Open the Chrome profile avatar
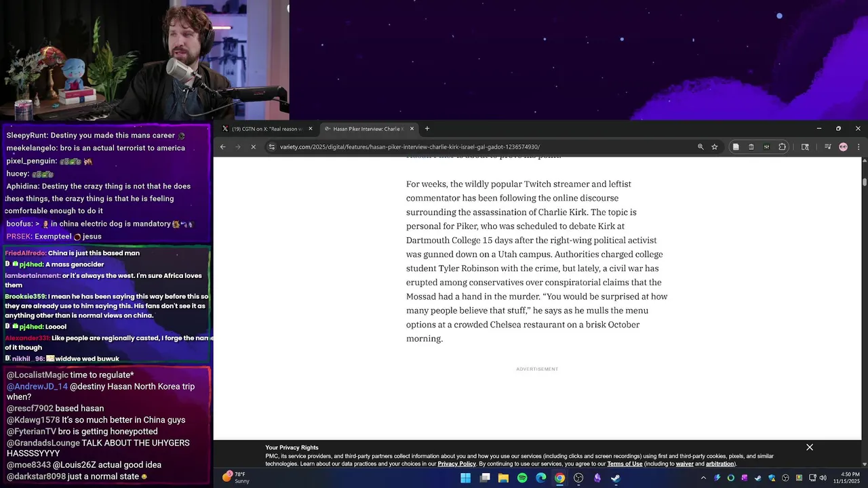The height and width of the screenshot is (488, 868). [x=843, y=146]
